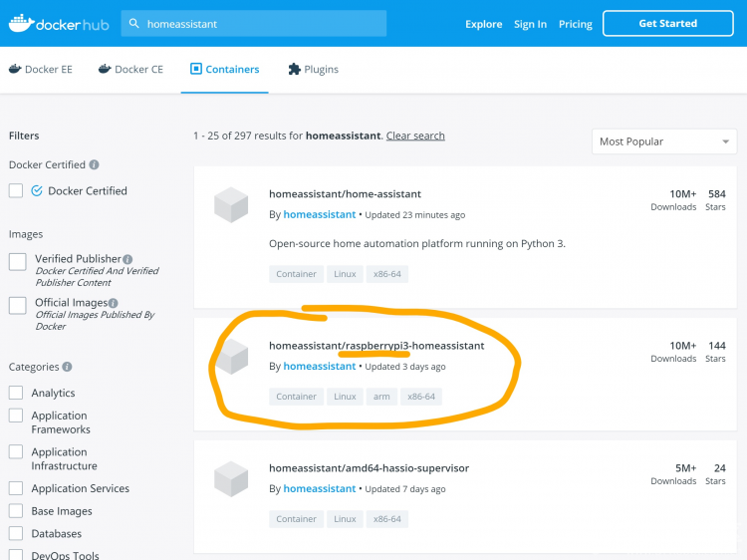Viewport: 747px width, 560px height.
Task: Open the Explore navigation link
Action: tap(483, 24)
